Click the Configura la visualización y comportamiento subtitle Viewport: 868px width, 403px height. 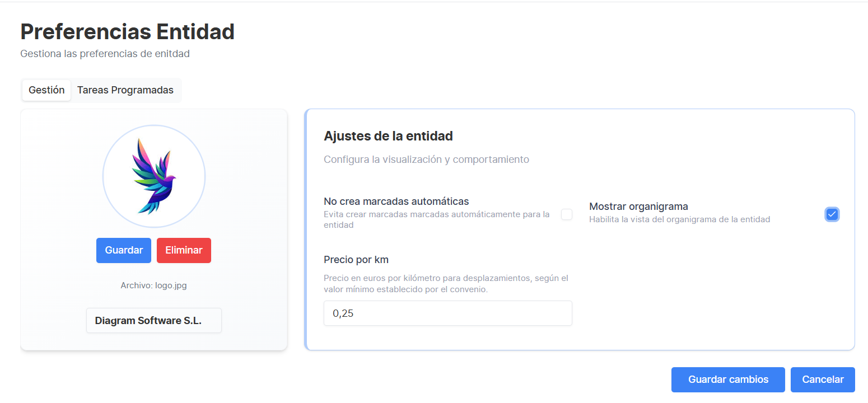[x=427, y=160]
